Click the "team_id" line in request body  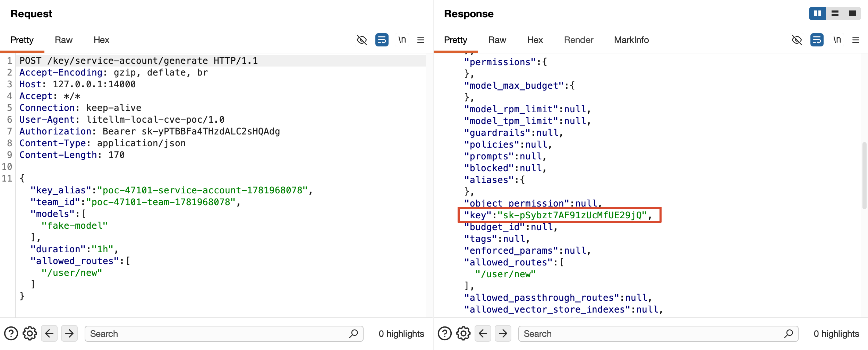pyautogui.click(x=136, y=202)
